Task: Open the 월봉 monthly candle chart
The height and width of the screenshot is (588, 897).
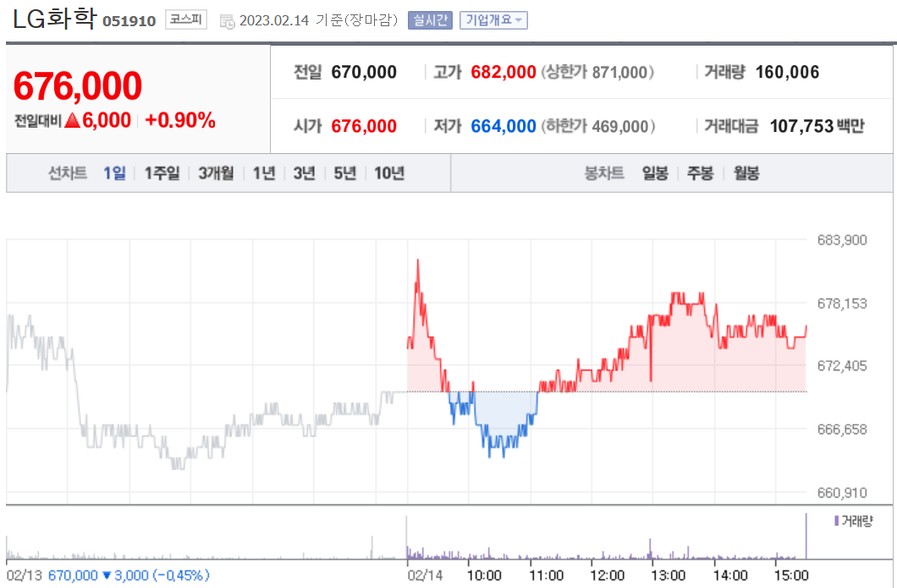Action: point(746,173)
